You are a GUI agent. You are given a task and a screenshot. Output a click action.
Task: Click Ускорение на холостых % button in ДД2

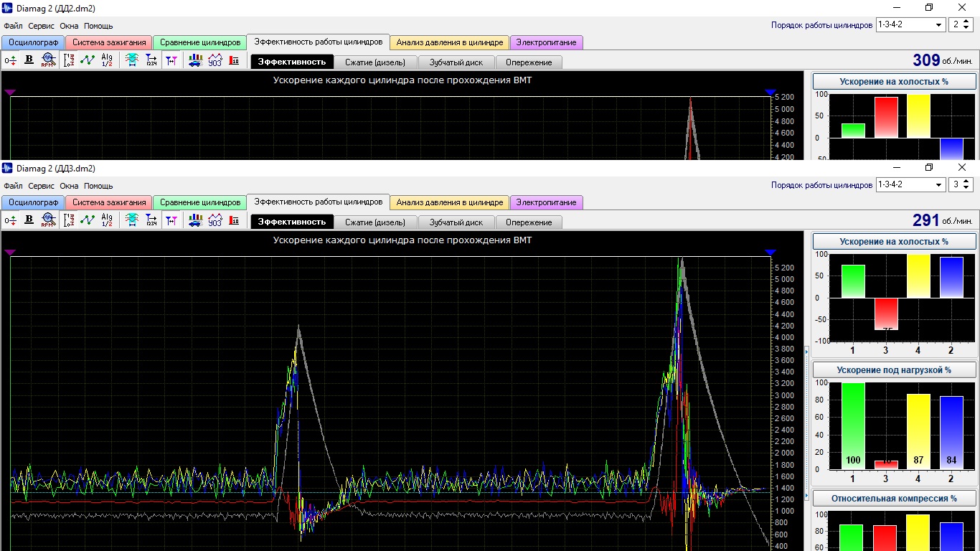coord(894,82)
